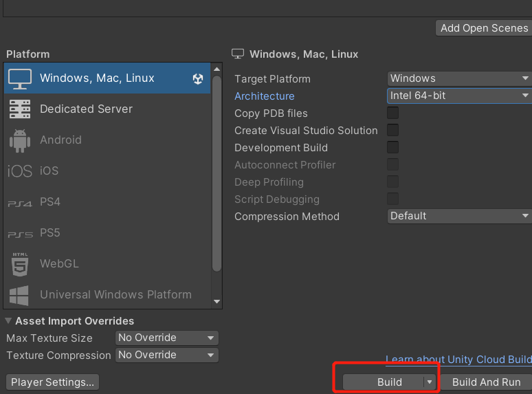The height and width of the screenshot is (394, 532).
Task: Open Learn about Unity Cloud Build link
Action: [x=458, y=360]
